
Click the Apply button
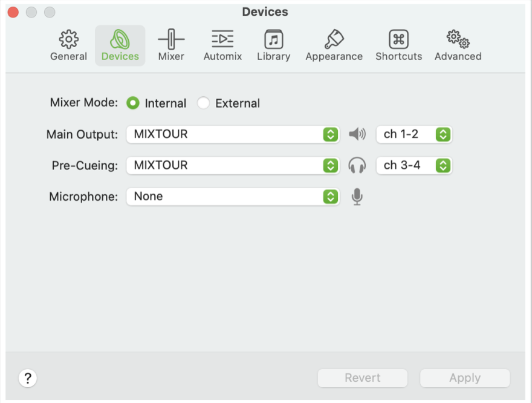click(x=464, y=378)
